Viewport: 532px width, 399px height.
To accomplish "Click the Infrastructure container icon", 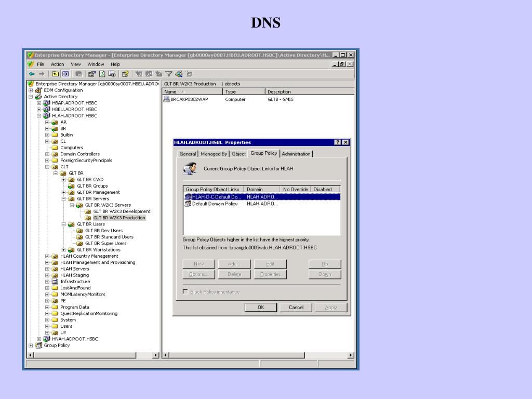I will point(55,282).
